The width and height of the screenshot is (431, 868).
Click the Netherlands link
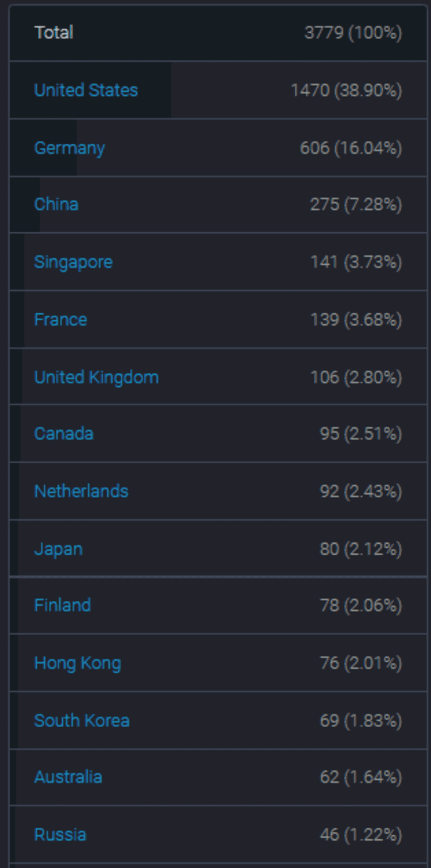coord(81,491)
